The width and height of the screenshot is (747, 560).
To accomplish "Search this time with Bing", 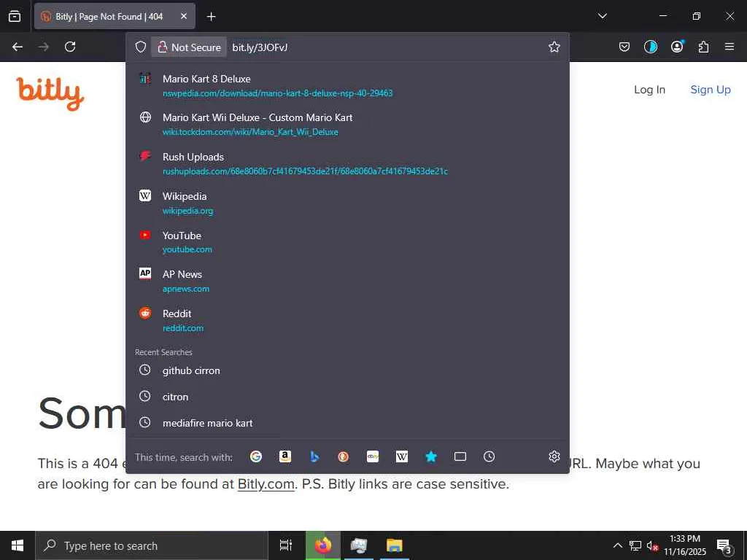I will [314, 456].
